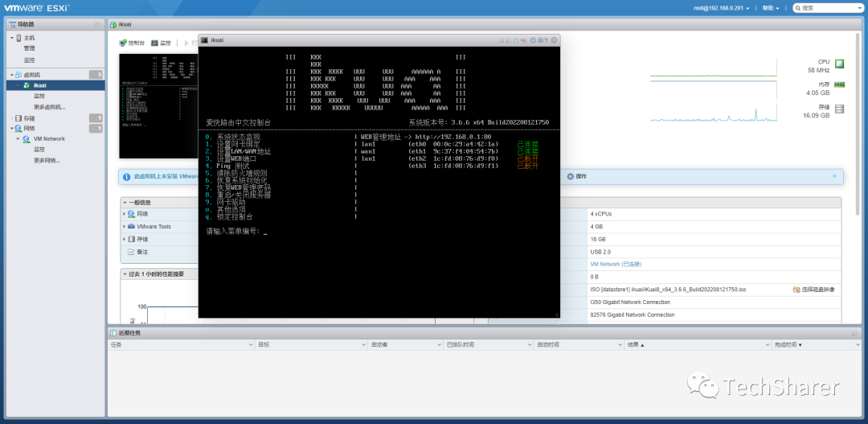Screen dimensions: 868x424
Task: Collapse the 虚拟机 tree node
Action: (x=11, y=75)
